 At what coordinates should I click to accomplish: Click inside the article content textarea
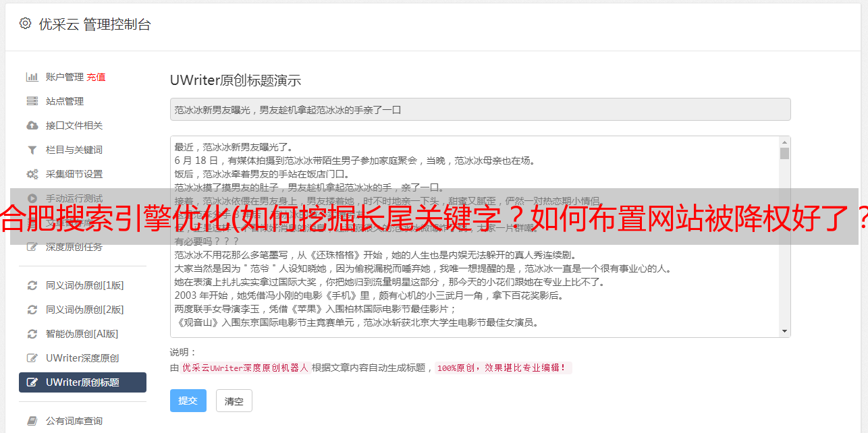[x=474, y=237]
